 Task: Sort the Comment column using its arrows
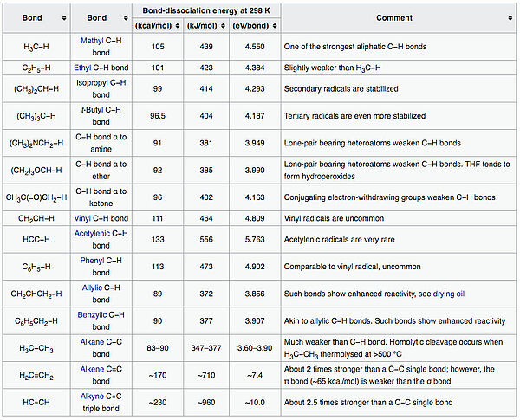pyautogui.click(x=509, y=18)
